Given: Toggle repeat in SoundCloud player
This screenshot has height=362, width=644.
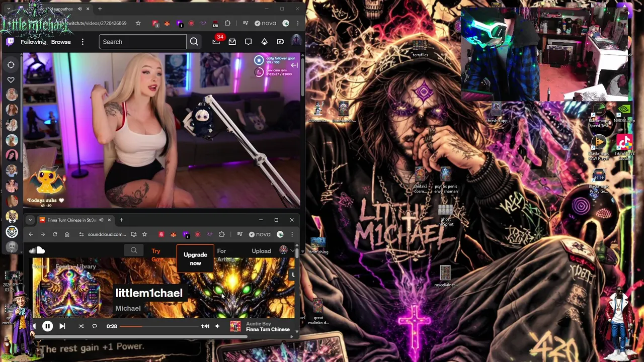Looking at the screenshot, I should [94, 326].
